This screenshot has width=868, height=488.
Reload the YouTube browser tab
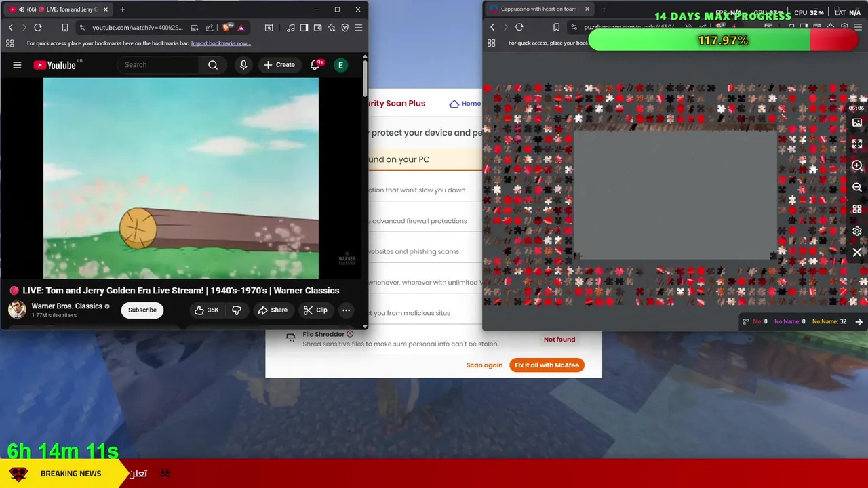(38, 28)
